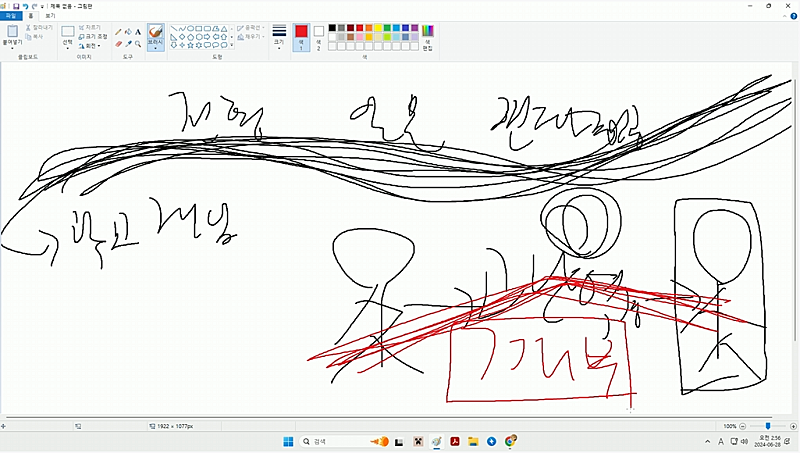
Task: Choose the Text tool (A)
Action: [138, 32]
